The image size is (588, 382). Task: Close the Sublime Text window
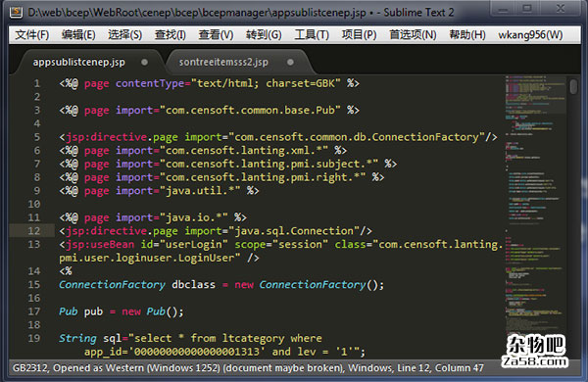[x=561, y=9]
